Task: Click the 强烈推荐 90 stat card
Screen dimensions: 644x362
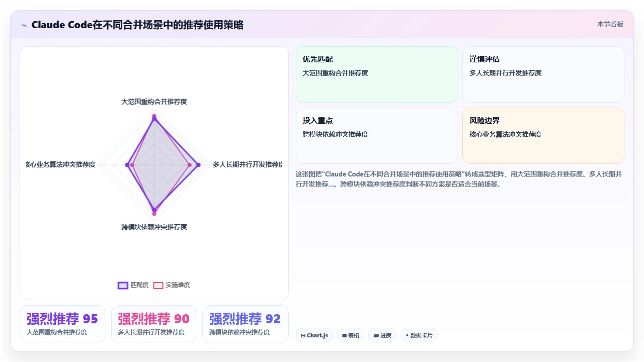Action: pyautogui.click(x=154, y=324)
